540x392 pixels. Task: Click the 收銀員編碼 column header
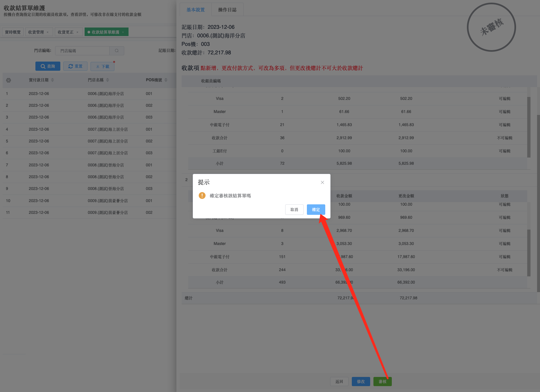coord(211,81)
